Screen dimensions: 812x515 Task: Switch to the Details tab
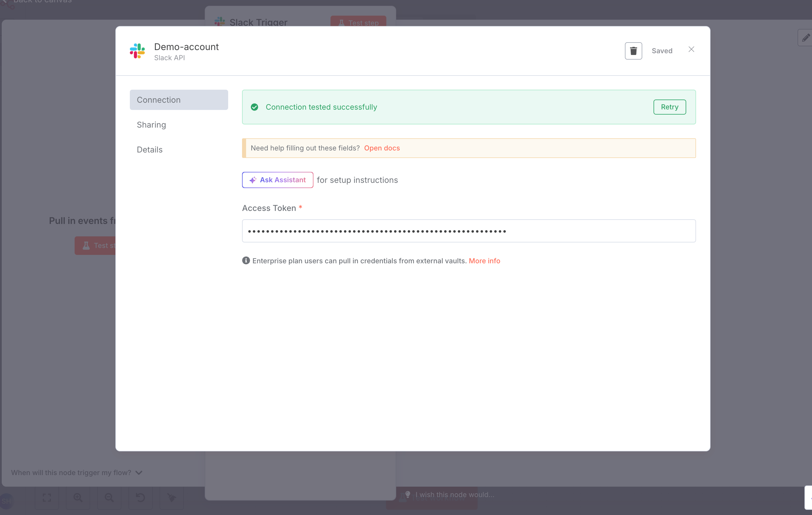[150, 150]
